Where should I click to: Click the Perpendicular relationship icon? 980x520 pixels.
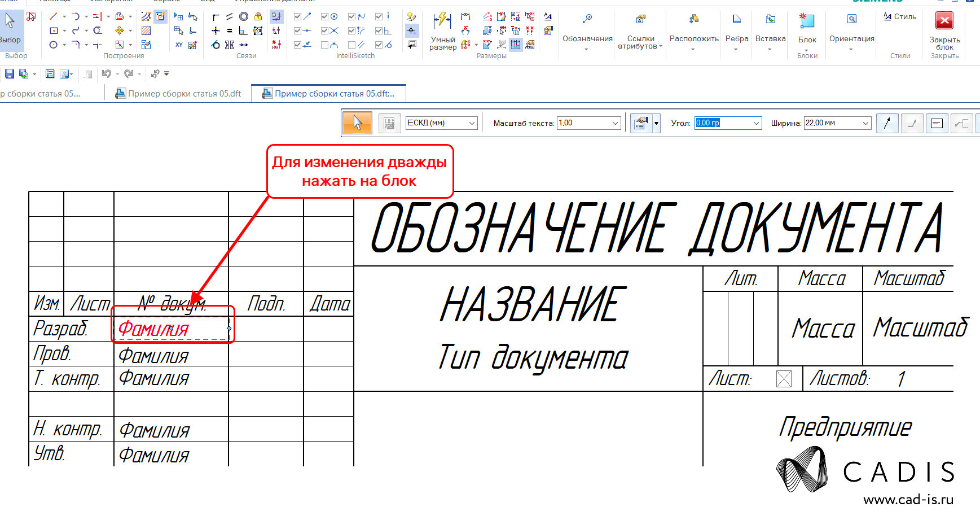(243, 30)
